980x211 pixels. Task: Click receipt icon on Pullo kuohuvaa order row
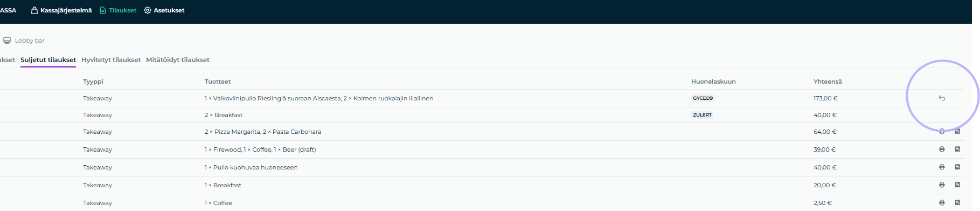click(957, 167)
